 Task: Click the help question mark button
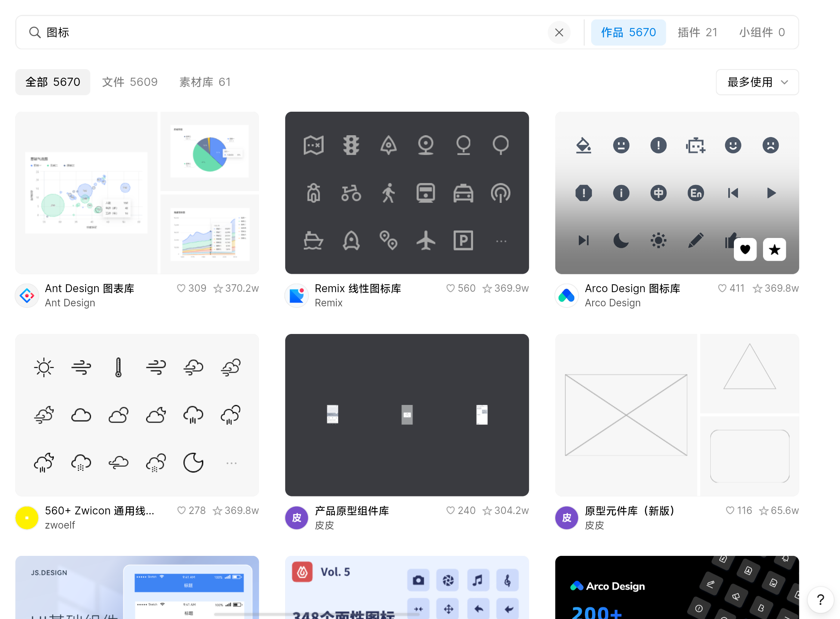click(x=820, y=600)
